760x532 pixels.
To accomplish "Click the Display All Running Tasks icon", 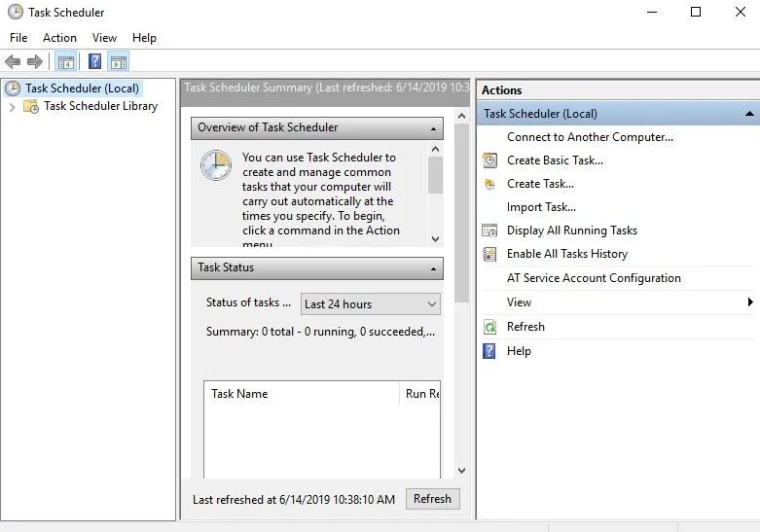I will (x=490, y=231).
